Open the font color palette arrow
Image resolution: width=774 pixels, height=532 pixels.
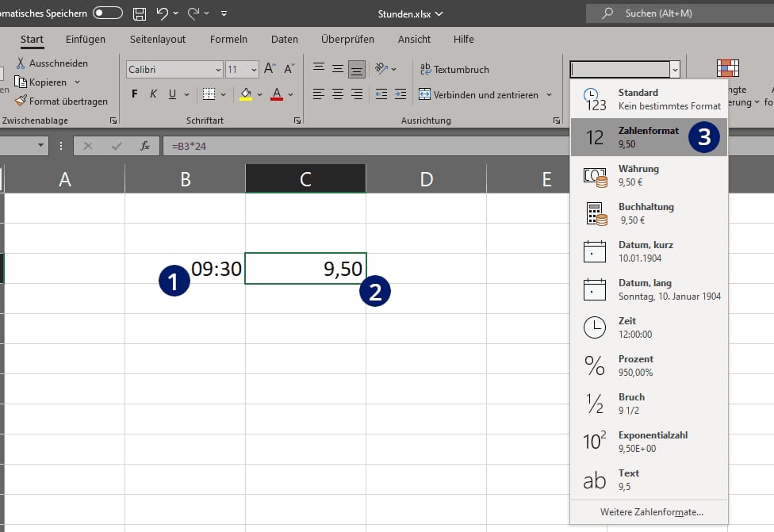(x=291, y=94)
